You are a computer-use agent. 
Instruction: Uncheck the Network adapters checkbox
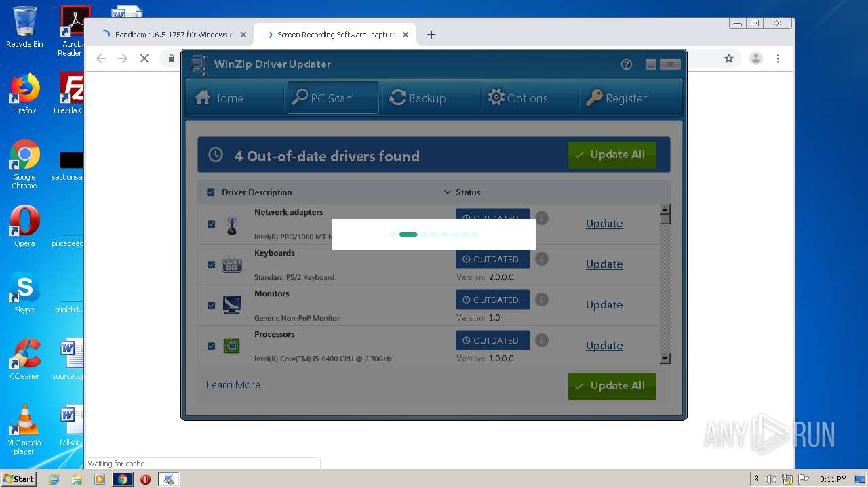[x=211, y=224]
